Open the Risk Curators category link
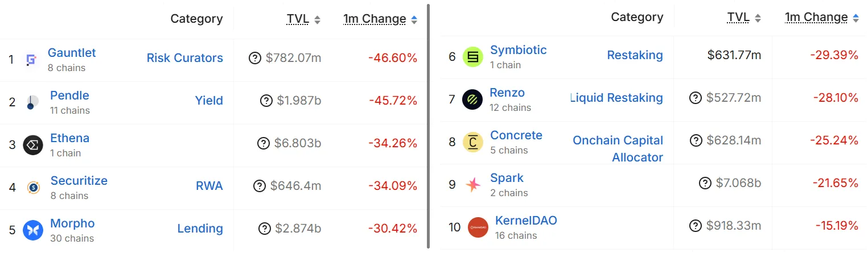Viewport: 868px width, 253px height. (184, 58)
